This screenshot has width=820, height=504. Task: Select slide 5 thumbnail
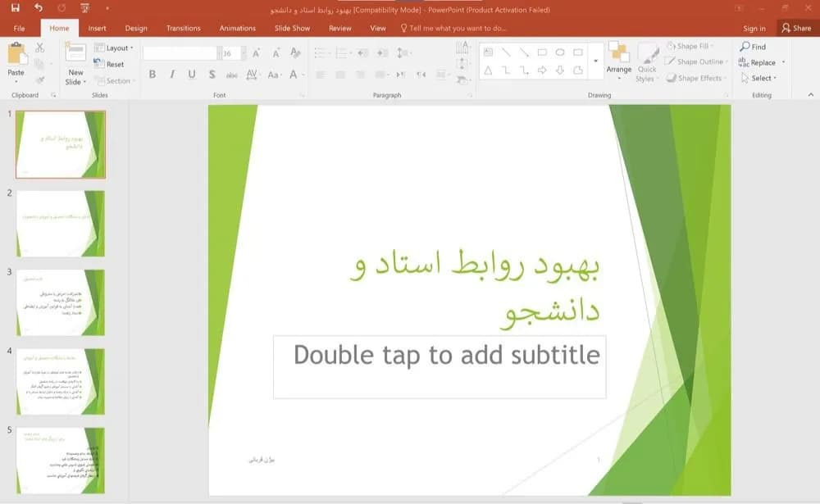click(x=61, y=461)
